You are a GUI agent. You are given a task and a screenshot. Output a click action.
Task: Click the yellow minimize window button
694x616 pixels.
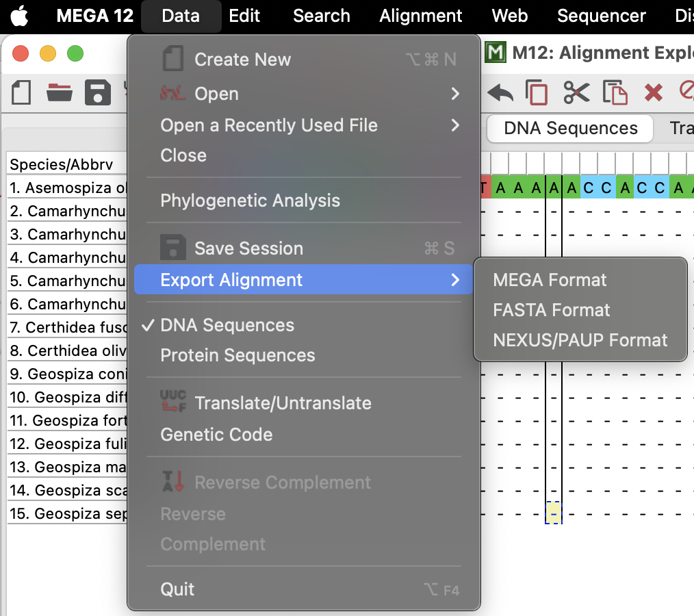pos(48,54)
